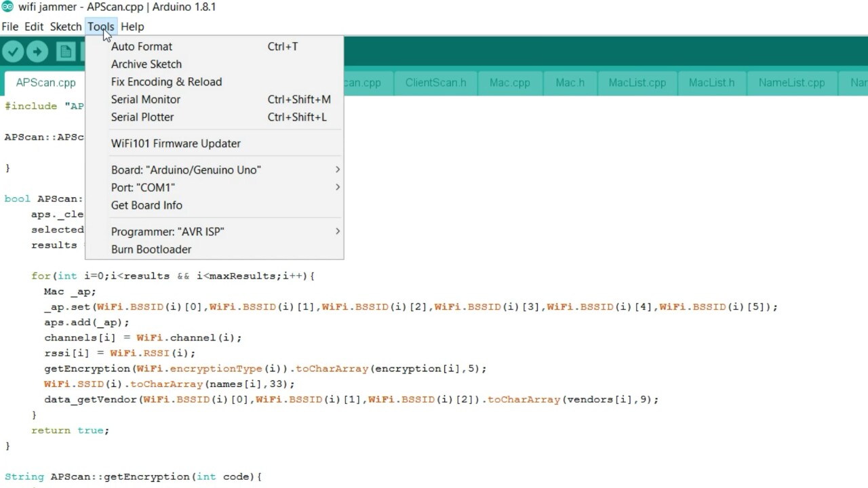Image resolution: width=868 pixels, height=488 pixels.
Task: Select Archive Sketch menu entry
Action: point(214,64)
